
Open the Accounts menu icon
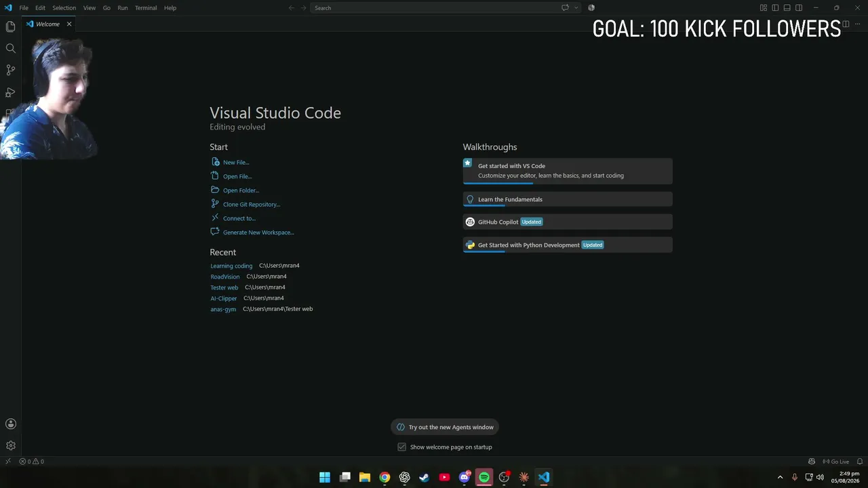(x=10, y=424)
